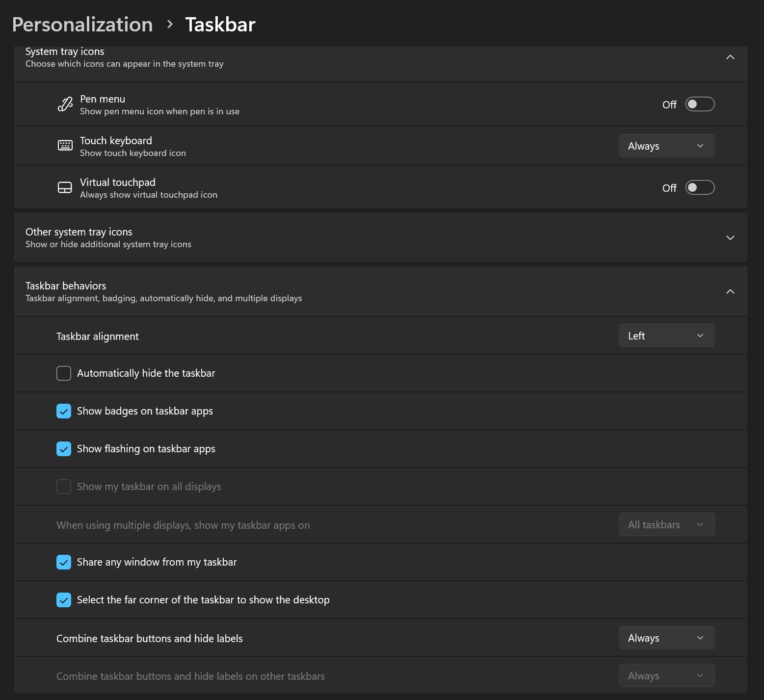764x700 pixels.
Task: Click the Touch keyboard icon
Action: click(65, 146)
